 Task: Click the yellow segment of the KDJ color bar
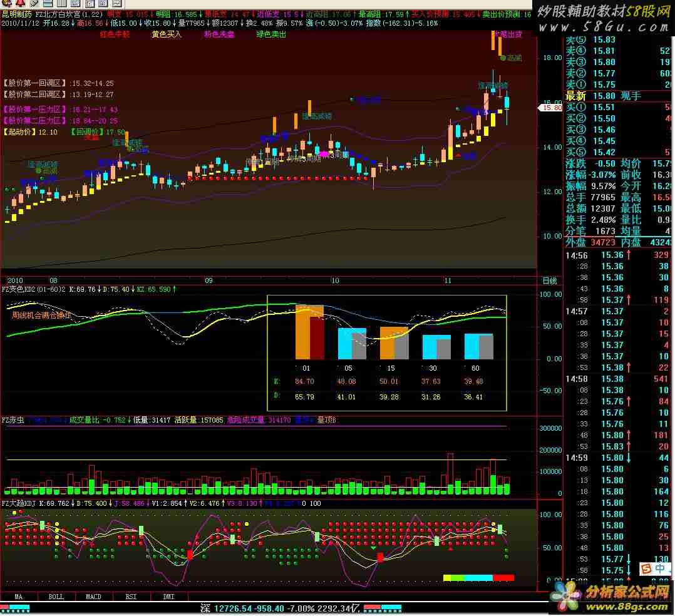click(447, 578)
